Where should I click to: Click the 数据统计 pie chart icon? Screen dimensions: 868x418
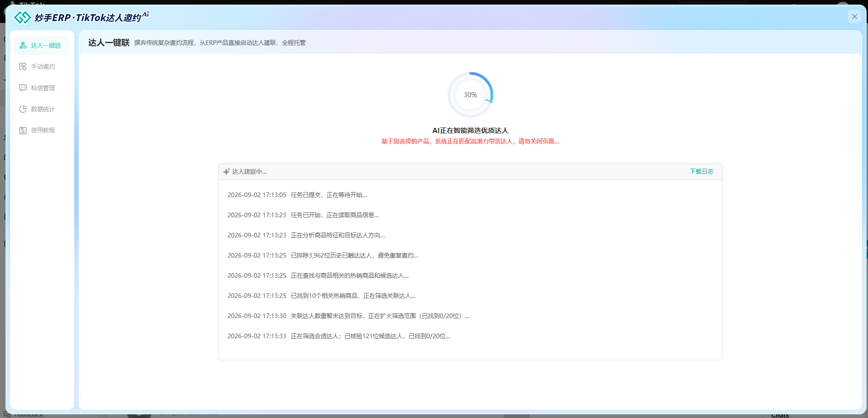pos(23,109)
